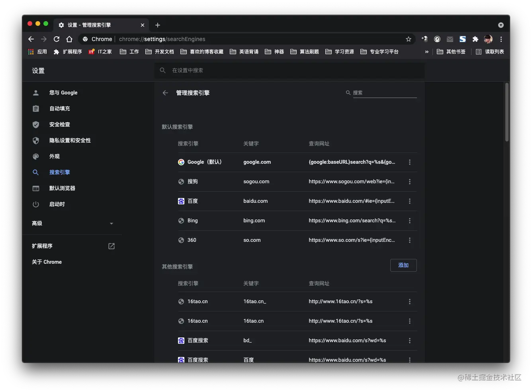Reload the current page
Viewport: 532px width, 392px height.
(57, 39)
